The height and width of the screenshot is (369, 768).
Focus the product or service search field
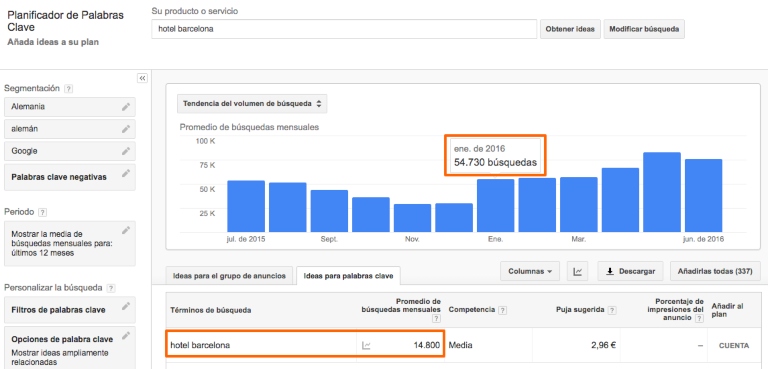[344, 29]
